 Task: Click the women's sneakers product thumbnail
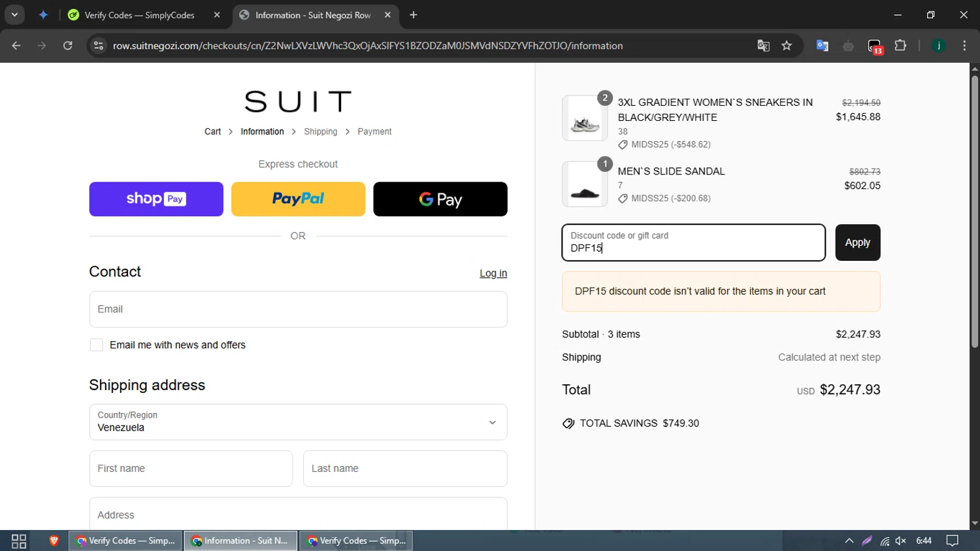[x=585, y=118]
